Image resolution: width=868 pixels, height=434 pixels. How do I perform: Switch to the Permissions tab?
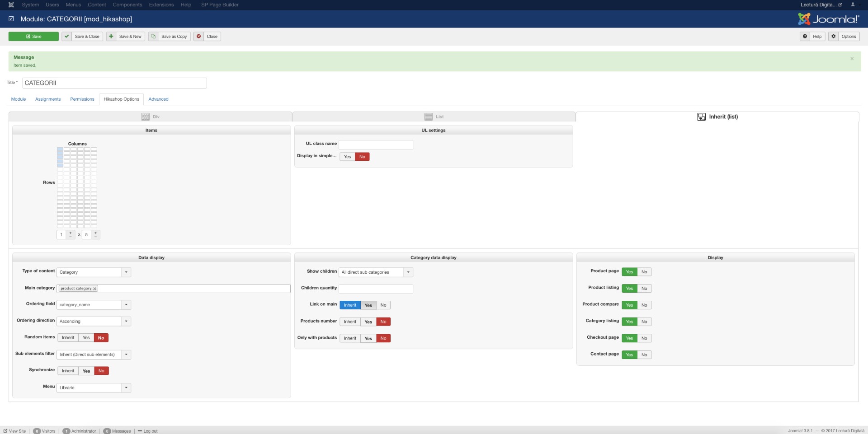(x=82, y=99)
